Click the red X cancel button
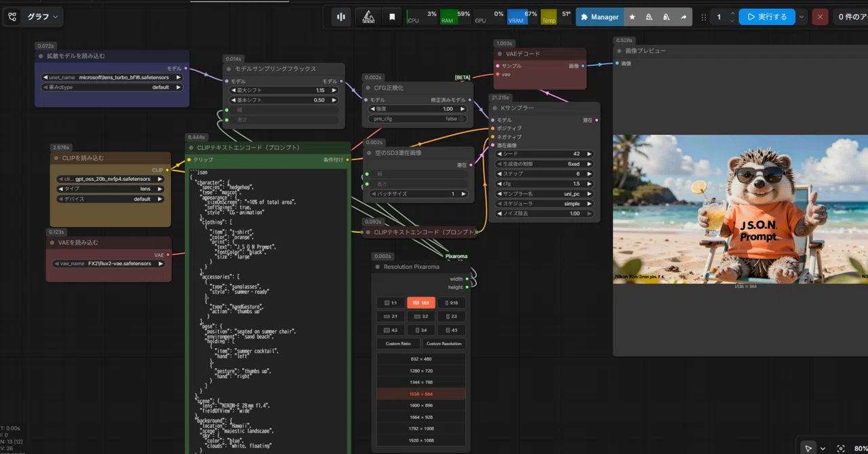 pos(821,17)
